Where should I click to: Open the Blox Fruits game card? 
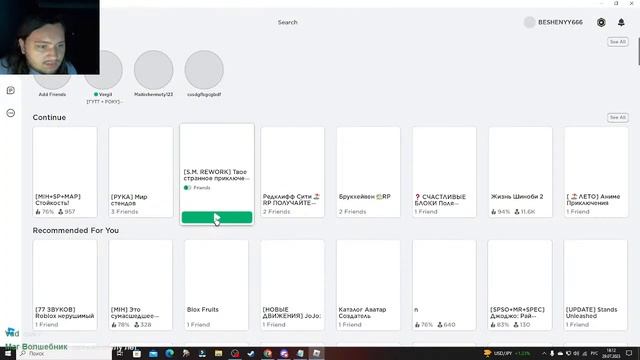pyautogui.click(x=217, y=285)
